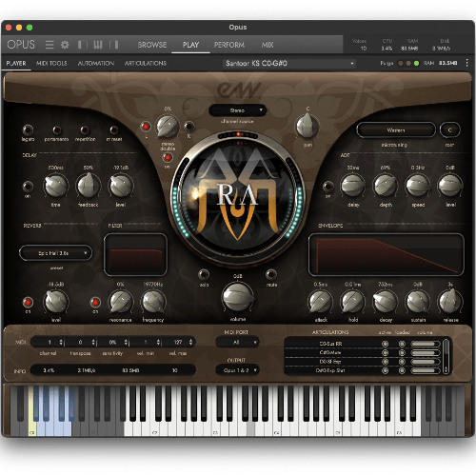
Task: Click the envelope decay knob
Action: (386, 301)
